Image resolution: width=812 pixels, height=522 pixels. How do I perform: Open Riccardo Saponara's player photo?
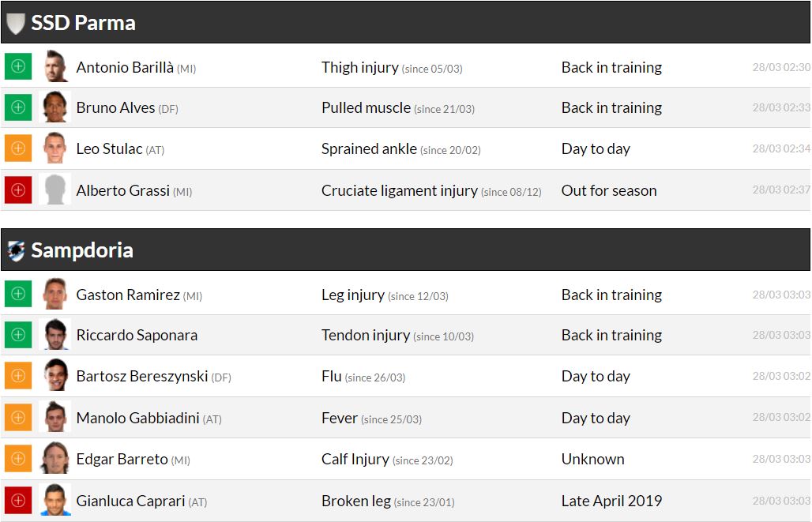point(55,334)
